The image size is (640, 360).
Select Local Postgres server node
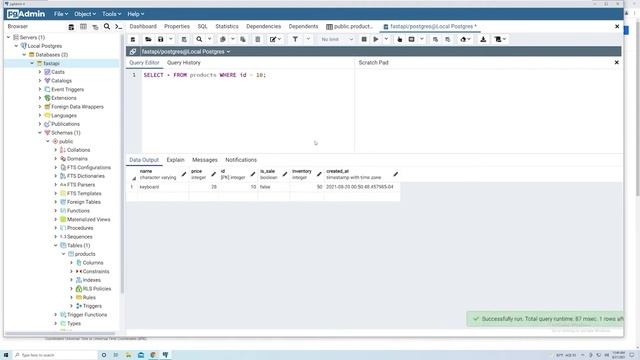point(44,46)
